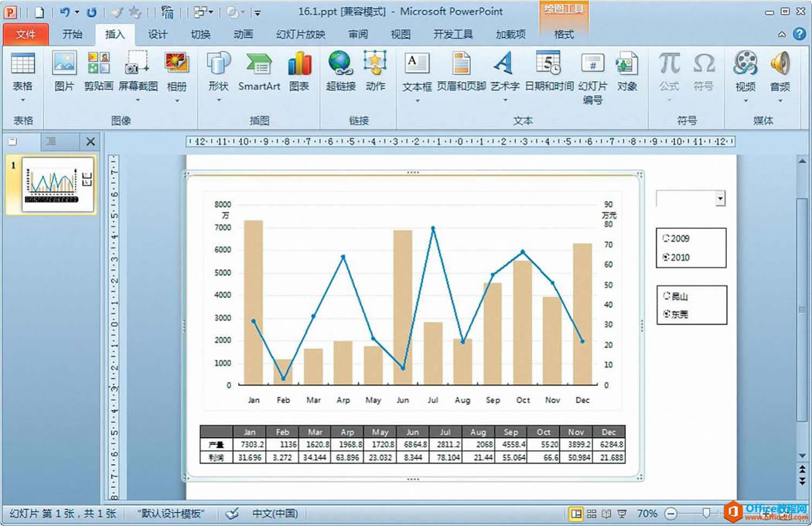Click 中文(中国) language in status bar
Screen dimensions: 812x526
coord(275,514)
